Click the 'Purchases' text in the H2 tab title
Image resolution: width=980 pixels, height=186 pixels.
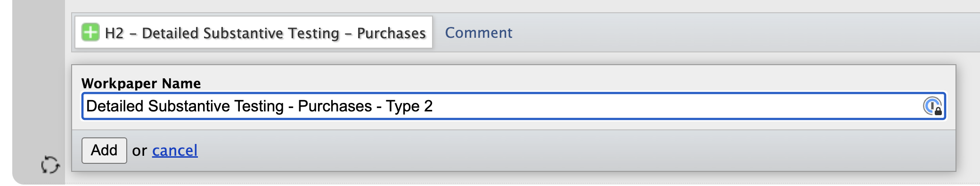click(x=391, y=33)
